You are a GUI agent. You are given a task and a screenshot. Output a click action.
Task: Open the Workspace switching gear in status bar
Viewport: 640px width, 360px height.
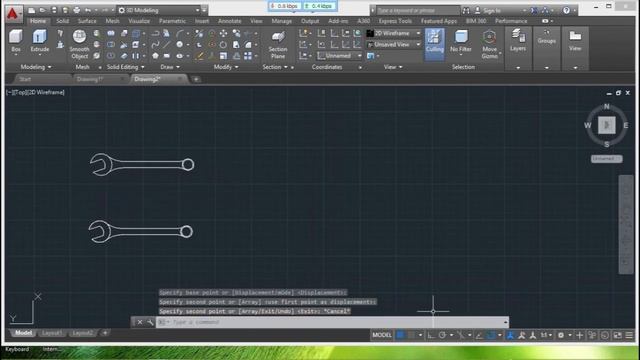point(561,335)
